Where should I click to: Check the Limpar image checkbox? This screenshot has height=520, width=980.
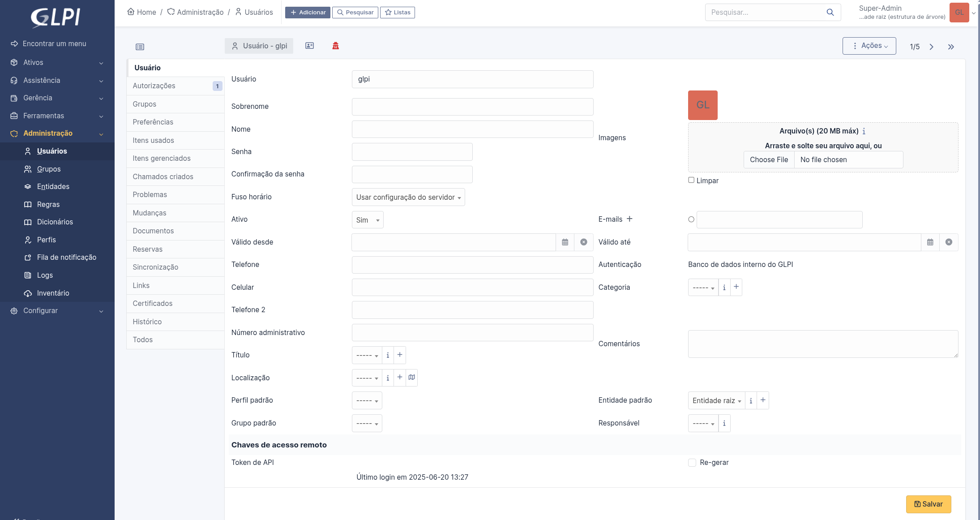(691, 180)
